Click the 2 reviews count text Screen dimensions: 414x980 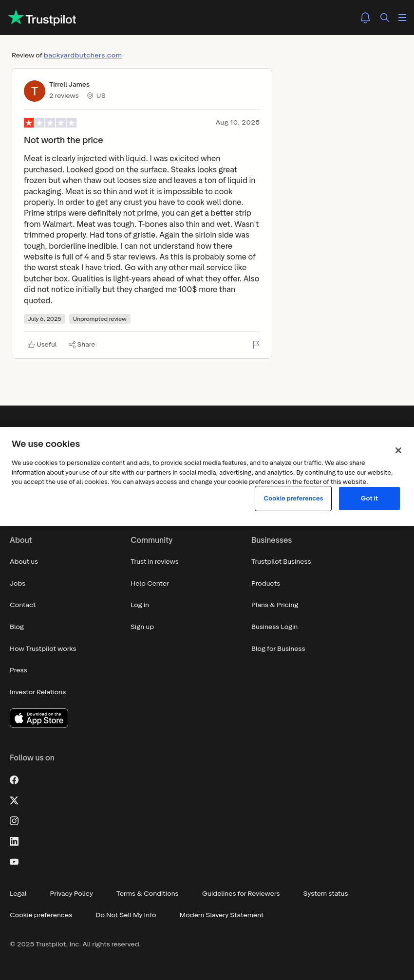point(64,96)
